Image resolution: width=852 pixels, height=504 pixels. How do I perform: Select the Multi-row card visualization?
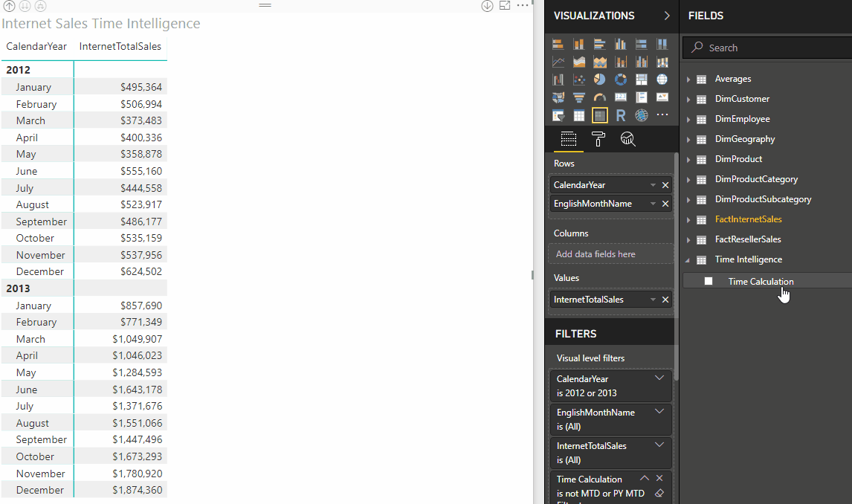coord(641,98)
